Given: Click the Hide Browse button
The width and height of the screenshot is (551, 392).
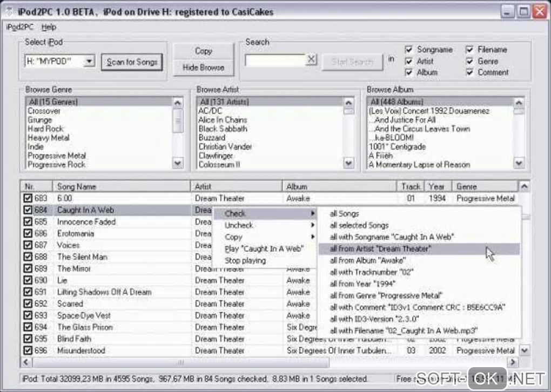Looking at the screenshot, I should coord(204,67).
